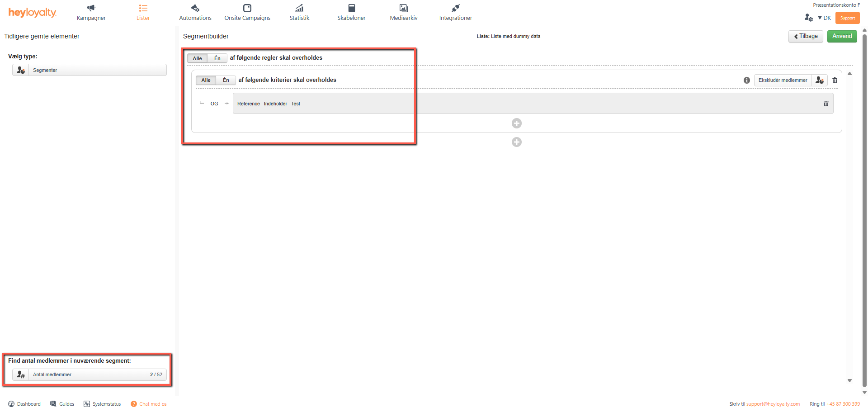Click the heyloyalty logo
Screen dimensions: 868x412
(32, 13)
